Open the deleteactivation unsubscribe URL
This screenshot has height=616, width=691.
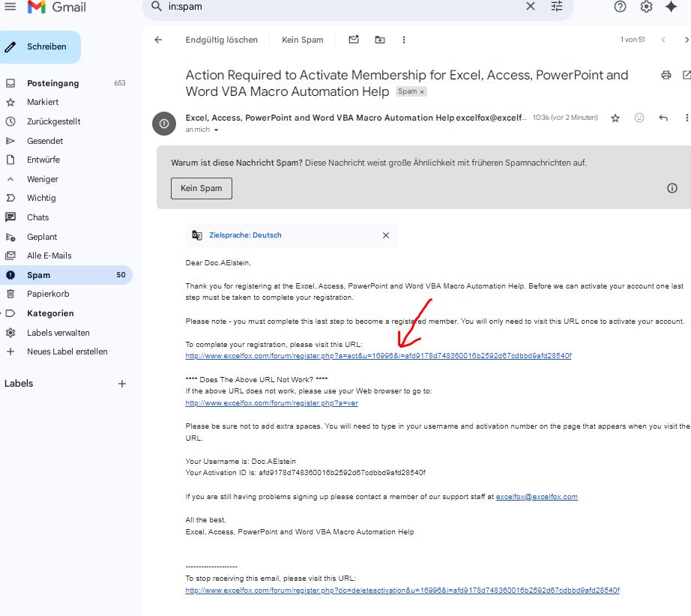point(402,591)
